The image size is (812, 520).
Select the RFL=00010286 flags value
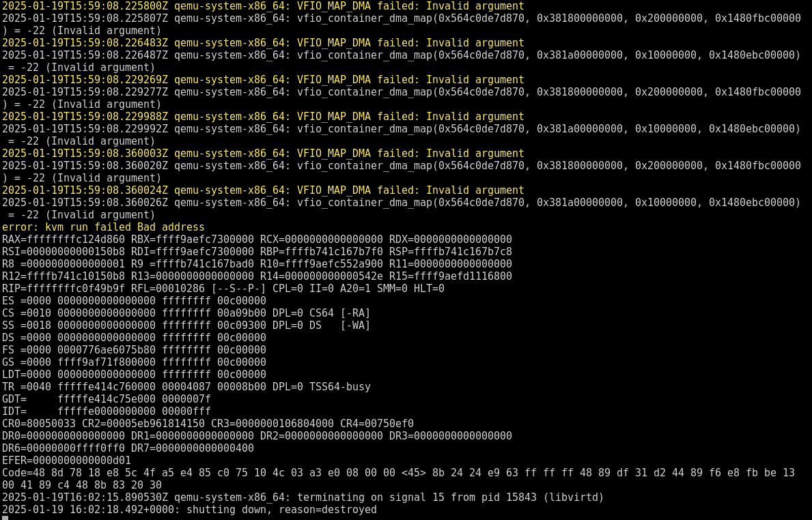pos(168,289)
